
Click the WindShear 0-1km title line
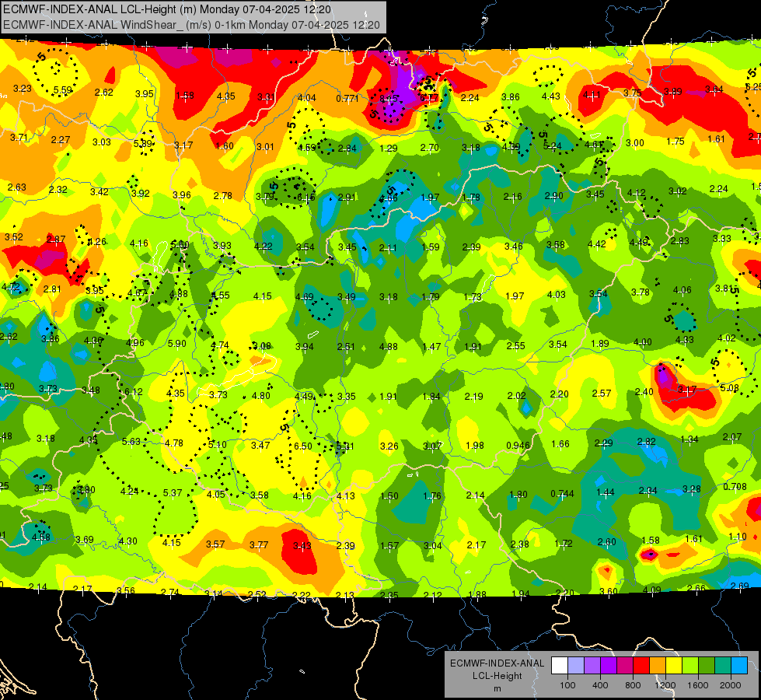click(x=191, y=25)
